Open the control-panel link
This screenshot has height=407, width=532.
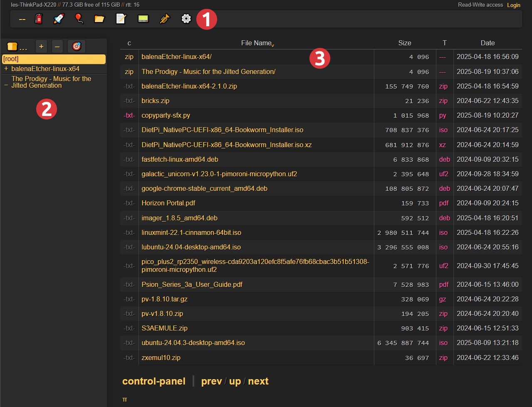pyautogui.click(x=154, y=381)
